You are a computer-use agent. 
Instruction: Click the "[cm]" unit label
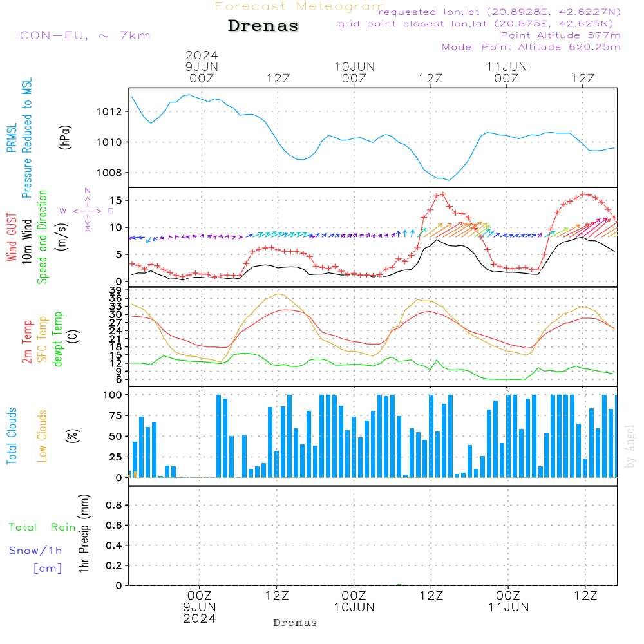click(48, 569)
